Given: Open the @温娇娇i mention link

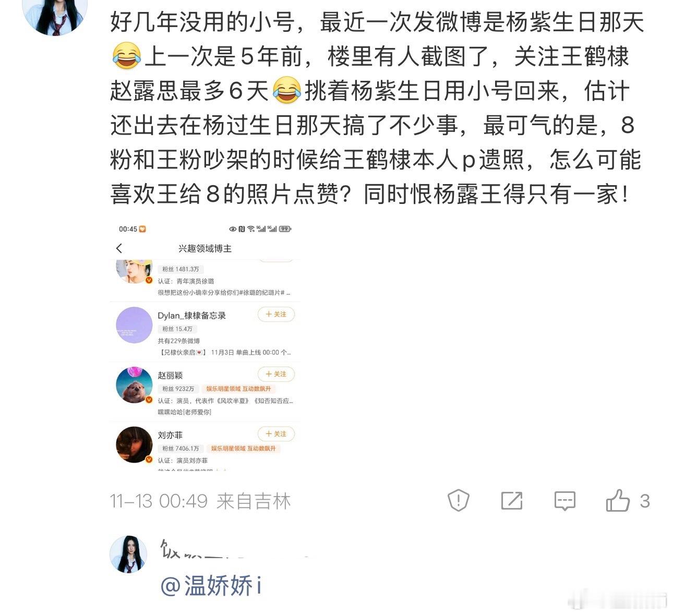Looking at the screenshot, I should click(211, 586).
